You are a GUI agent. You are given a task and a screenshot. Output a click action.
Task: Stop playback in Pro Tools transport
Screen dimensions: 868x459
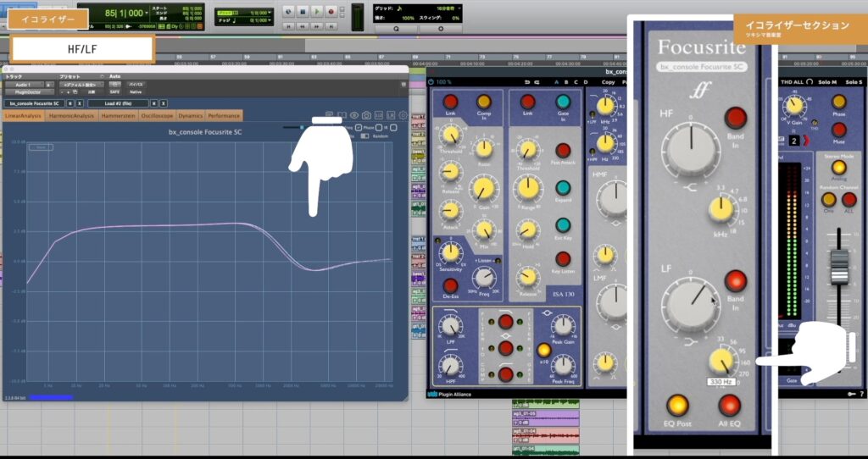tap(303, 12)
